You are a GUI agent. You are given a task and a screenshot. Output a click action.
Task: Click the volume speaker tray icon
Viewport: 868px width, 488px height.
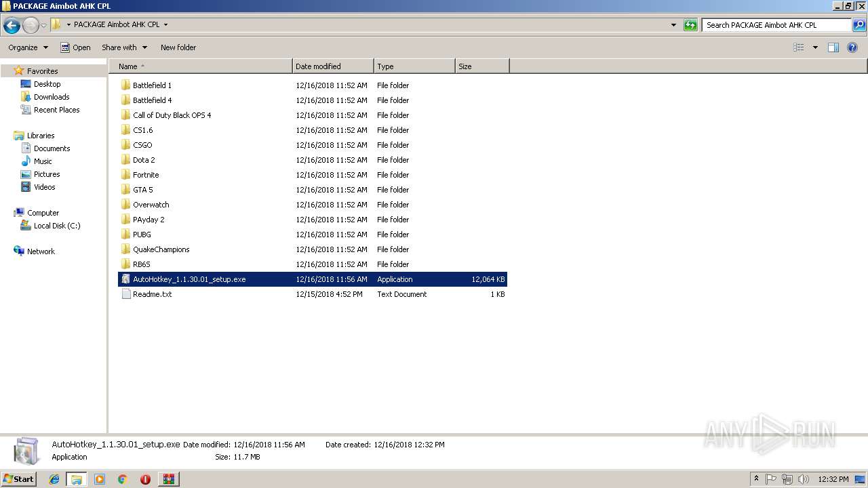click(x=804, y=479)
